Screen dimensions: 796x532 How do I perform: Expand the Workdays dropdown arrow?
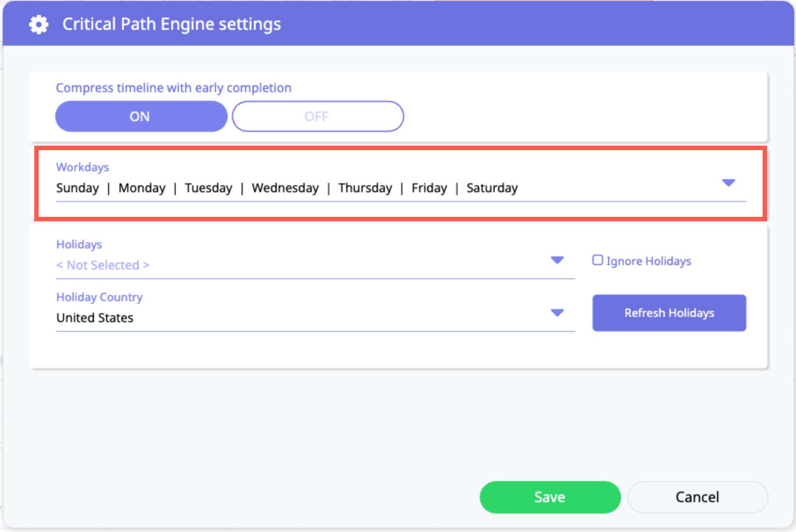coord(728,183)
